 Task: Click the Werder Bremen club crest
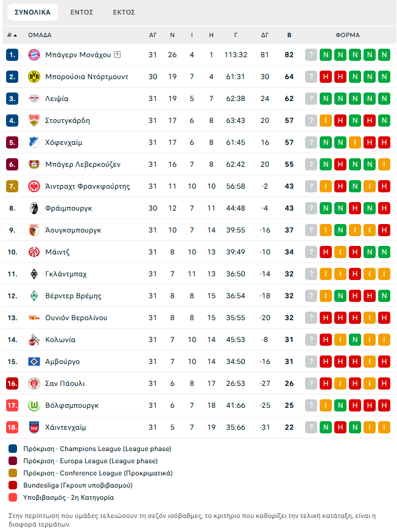33,296
